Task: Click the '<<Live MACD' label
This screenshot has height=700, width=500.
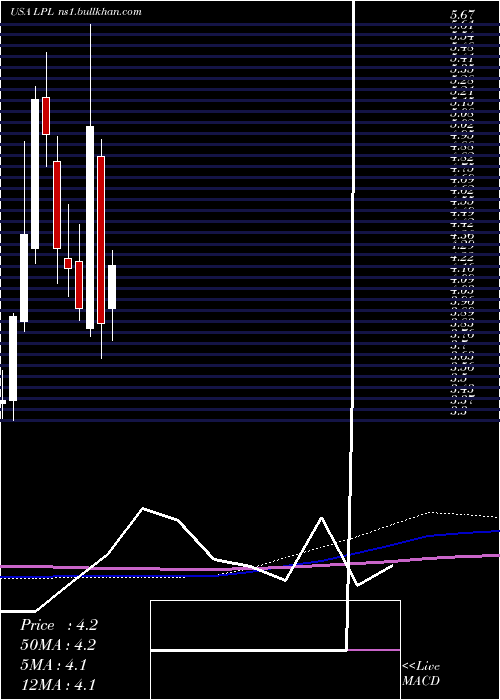Action: [x=421, y=674]
